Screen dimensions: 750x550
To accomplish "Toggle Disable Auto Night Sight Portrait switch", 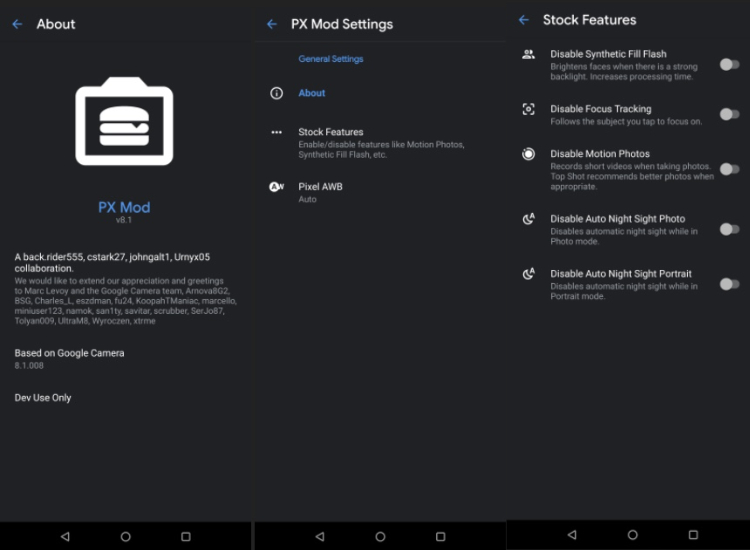I will 729,284.
